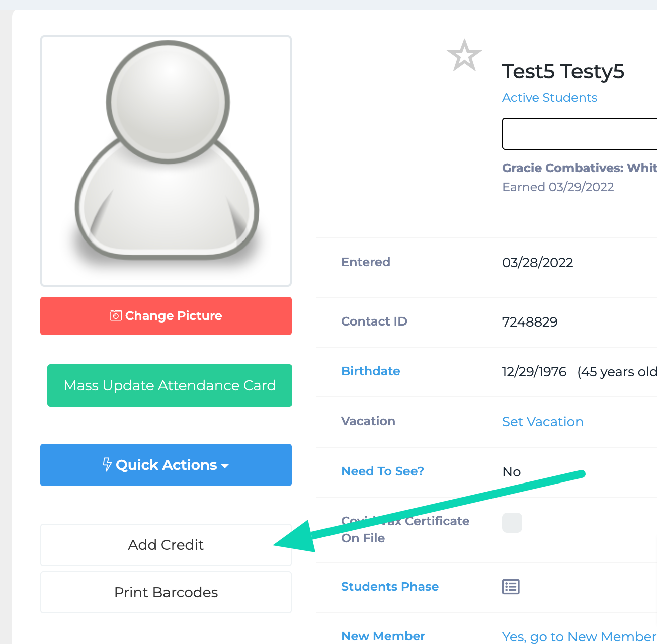Click the Add Credit button

pos(166,545)
